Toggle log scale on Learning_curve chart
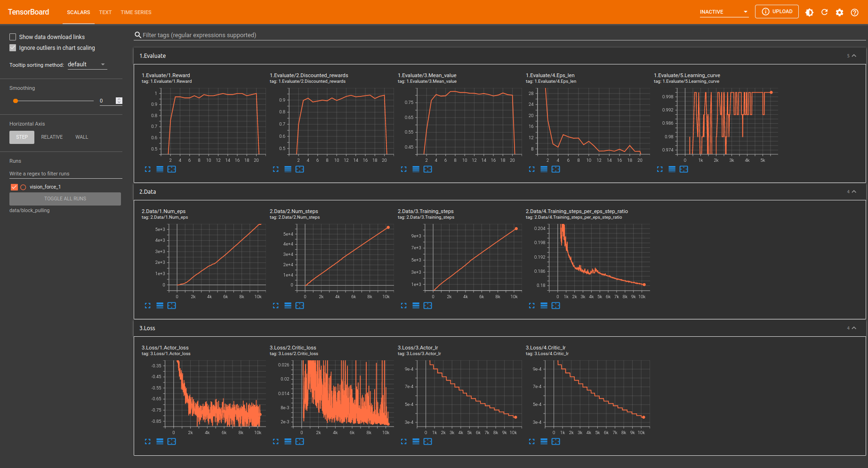868x468 pixels. [672, 169]
